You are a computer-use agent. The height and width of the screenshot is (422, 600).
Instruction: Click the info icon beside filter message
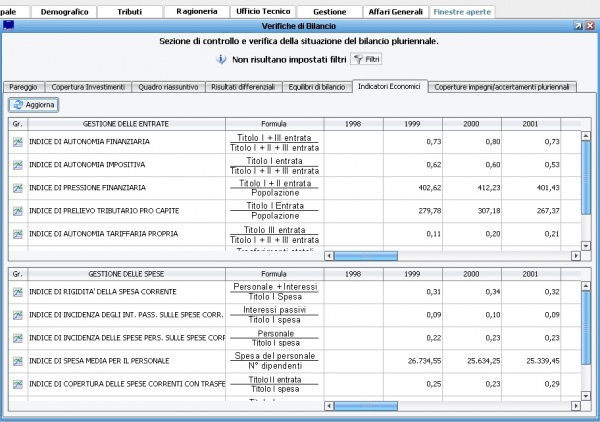[x=221, y=59]
